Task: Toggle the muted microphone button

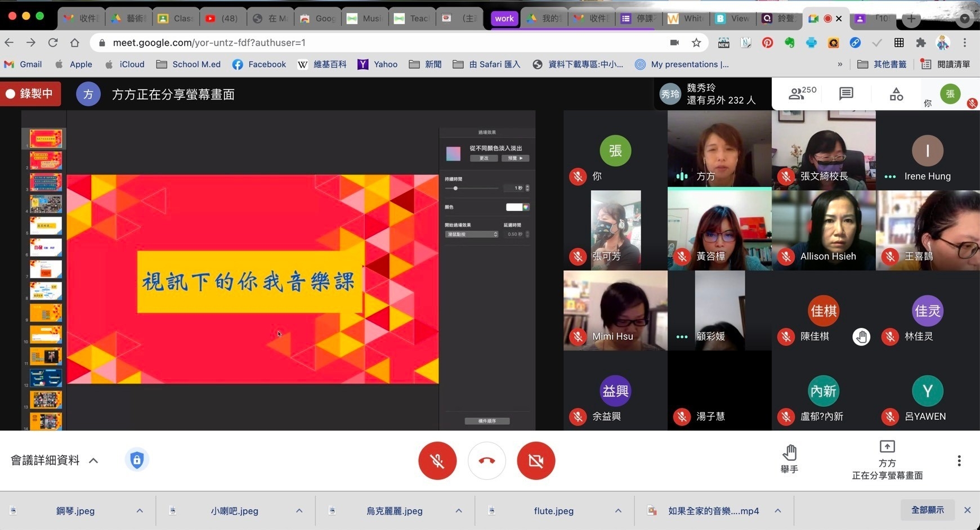Action: click(x=437, y=461)
